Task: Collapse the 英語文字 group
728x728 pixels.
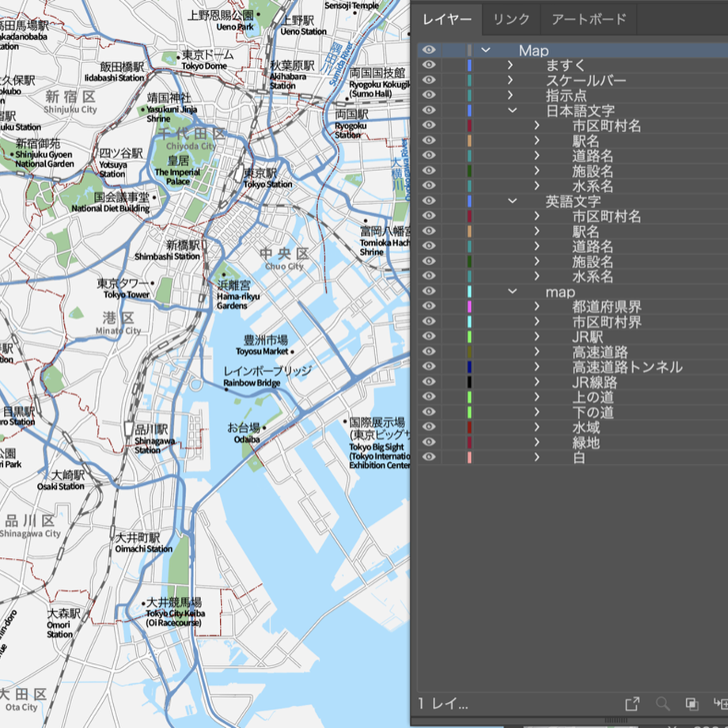Action: coord(512,200)
